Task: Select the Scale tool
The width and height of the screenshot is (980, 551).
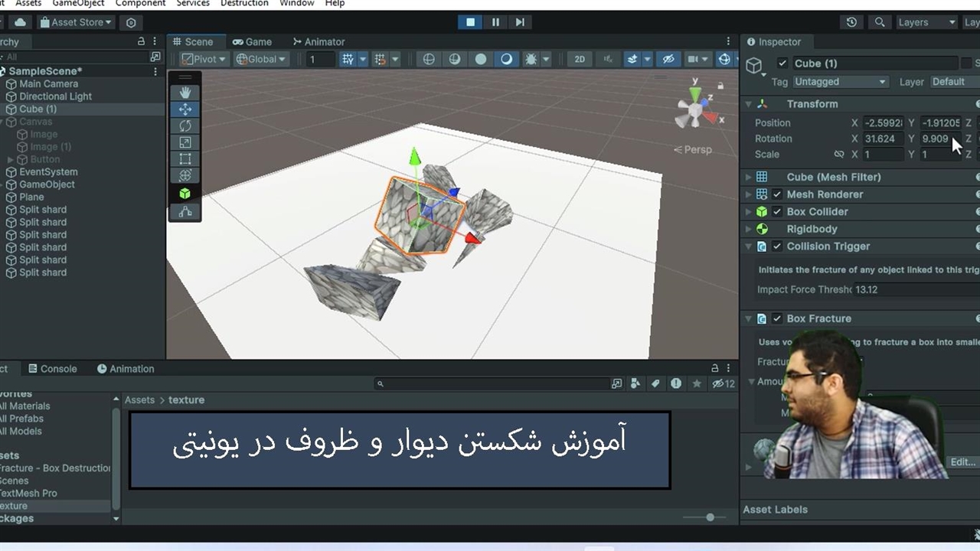Action: [185, 142]
